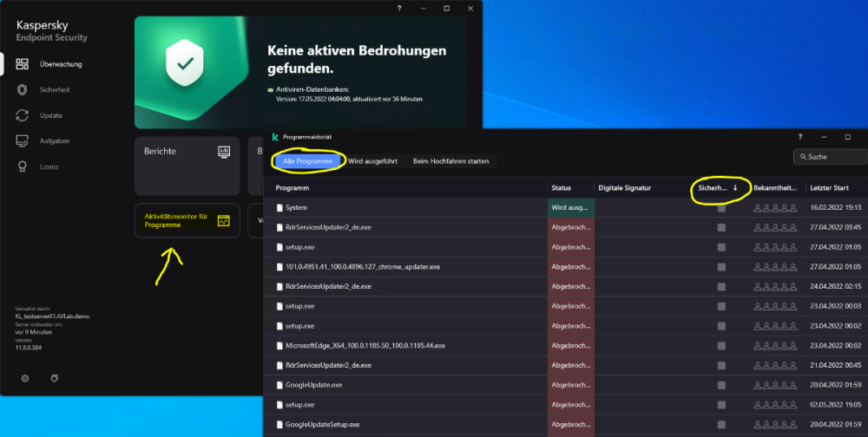Click 'Abgebroch...' status in GoogleUpdate.exe row
868x437 pixels.
[x=570, y=385]
